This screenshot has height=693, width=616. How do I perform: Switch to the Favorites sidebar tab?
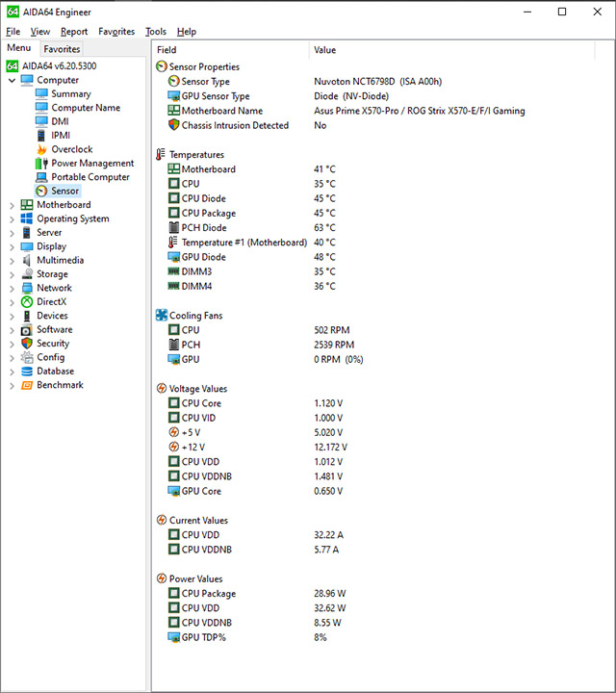tap(62, 49)
